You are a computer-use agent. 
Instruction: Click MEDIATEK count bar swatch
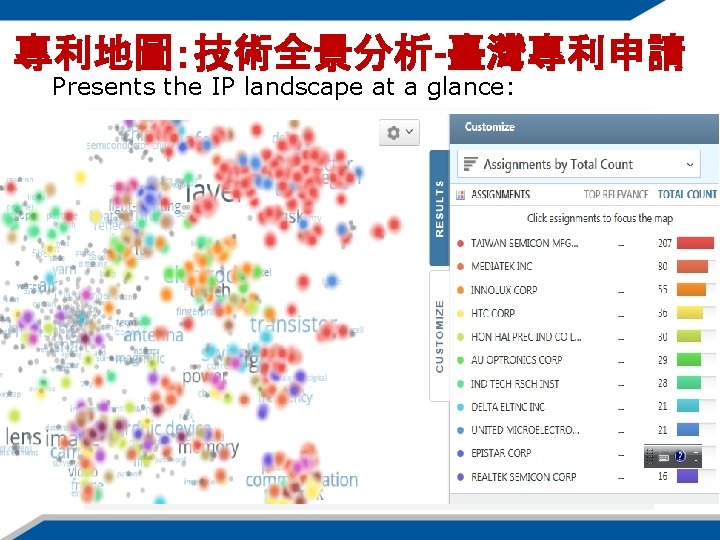pyautogui.click(x=692, y=266)
